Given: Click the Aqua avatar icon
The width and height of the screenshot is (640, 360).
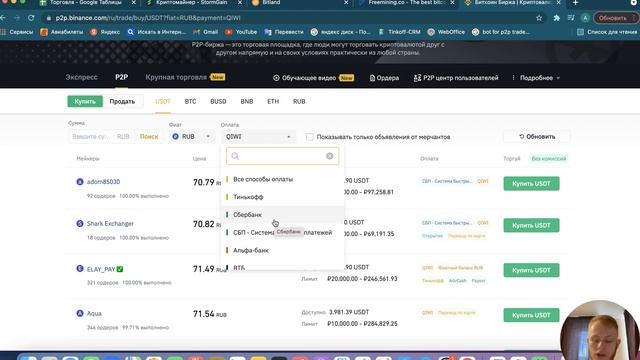Looking at the screenshot, I should tap(80, 313).
